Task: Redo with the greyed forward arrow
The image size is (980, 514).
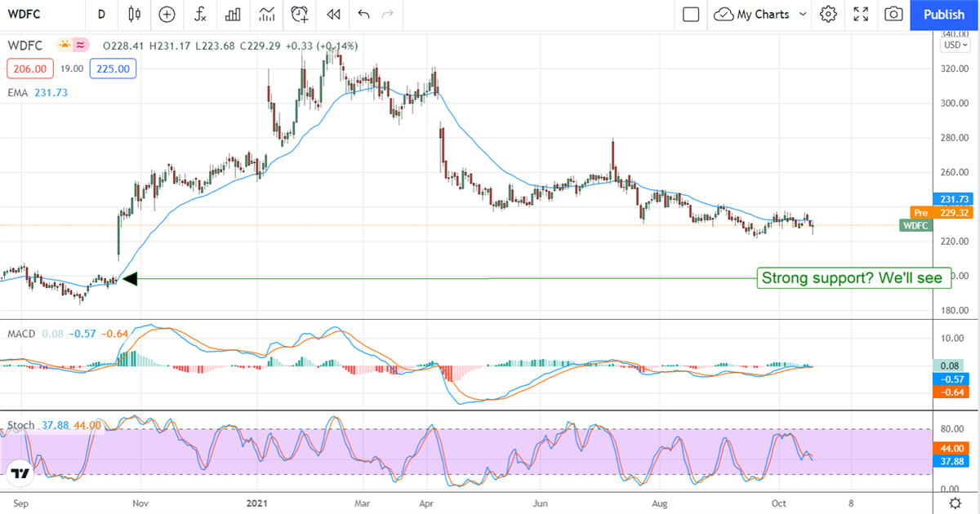Action: click(x=387, y=14)
